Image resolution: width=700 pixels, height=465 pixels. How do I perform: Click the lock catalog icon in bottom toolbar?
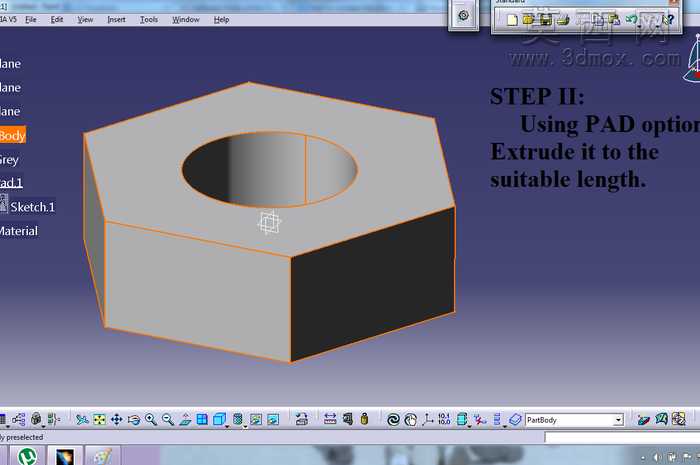tap(36, 419)
